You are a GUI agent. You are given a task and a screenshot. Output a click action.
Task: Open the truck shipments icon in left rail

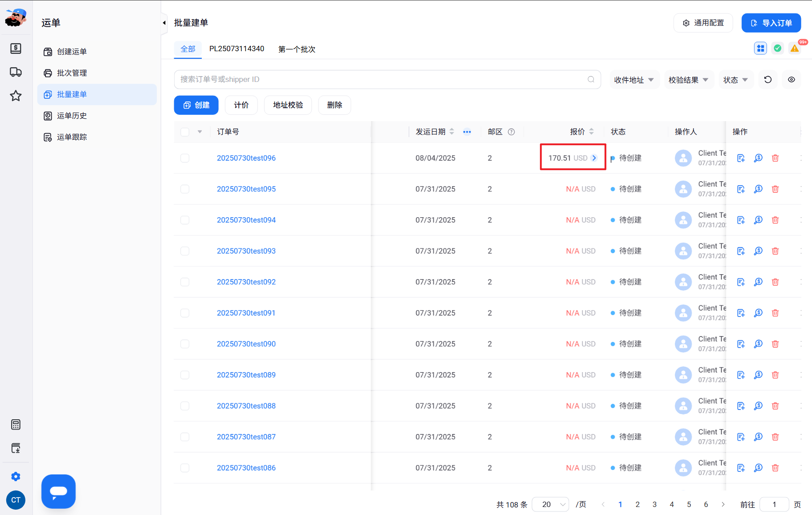[x=16, y=72]
